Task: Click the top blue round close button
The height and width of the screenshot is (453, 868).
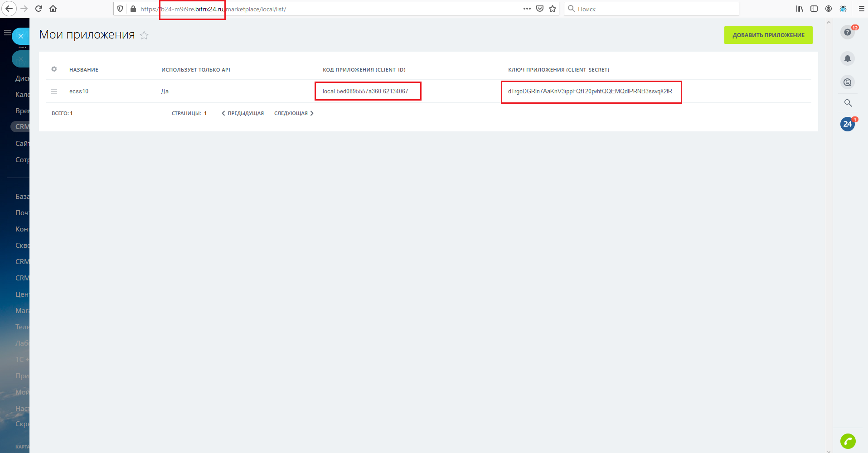Action: (x=21, y=36)
